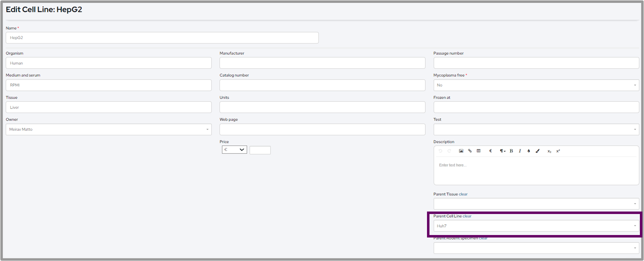
Task: Toggle bold formatting in Description editor
Action: [x=511, y=151]
